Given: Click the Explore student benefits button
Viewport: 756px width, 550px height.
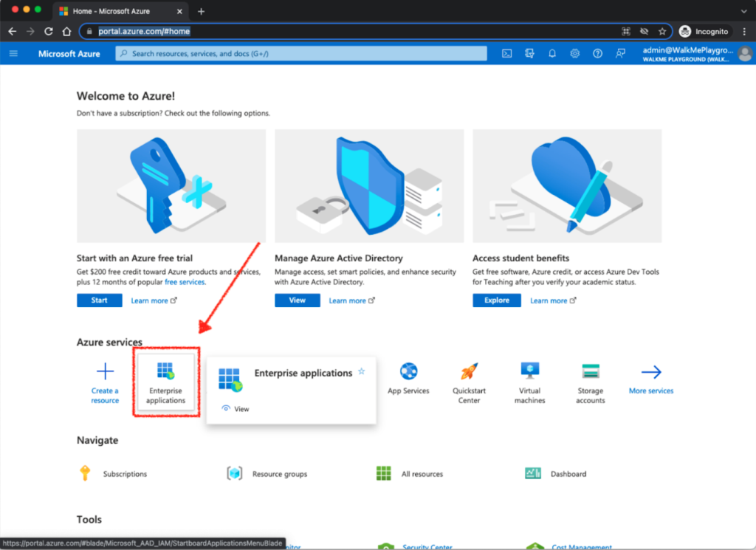Looking at the screenshot, I should tap(496, 300).
